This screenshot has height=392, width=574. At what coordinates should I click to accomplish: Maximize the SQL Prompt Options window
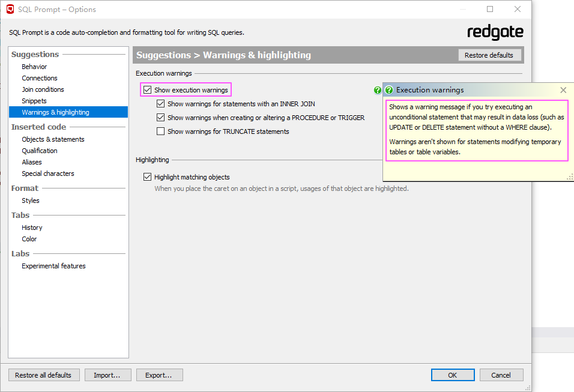(490, 9)
